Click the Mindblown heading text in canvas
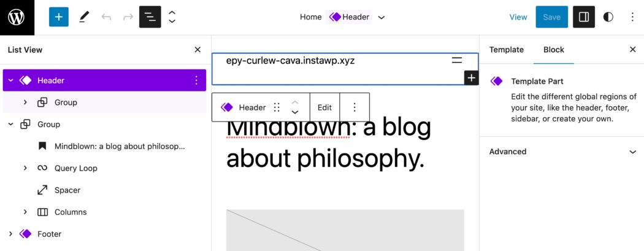 (329, 142)
